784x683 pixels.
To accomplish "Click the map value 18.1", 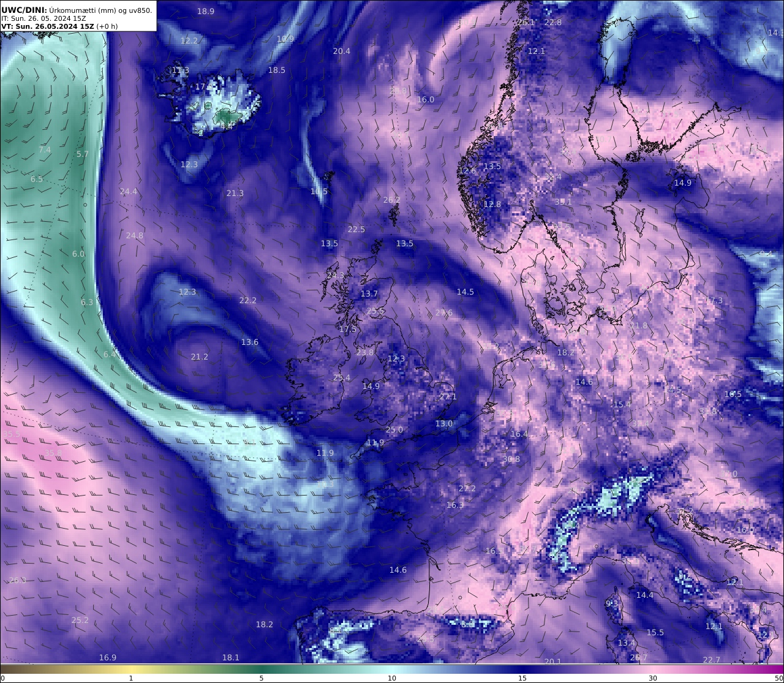I will 231,658.
